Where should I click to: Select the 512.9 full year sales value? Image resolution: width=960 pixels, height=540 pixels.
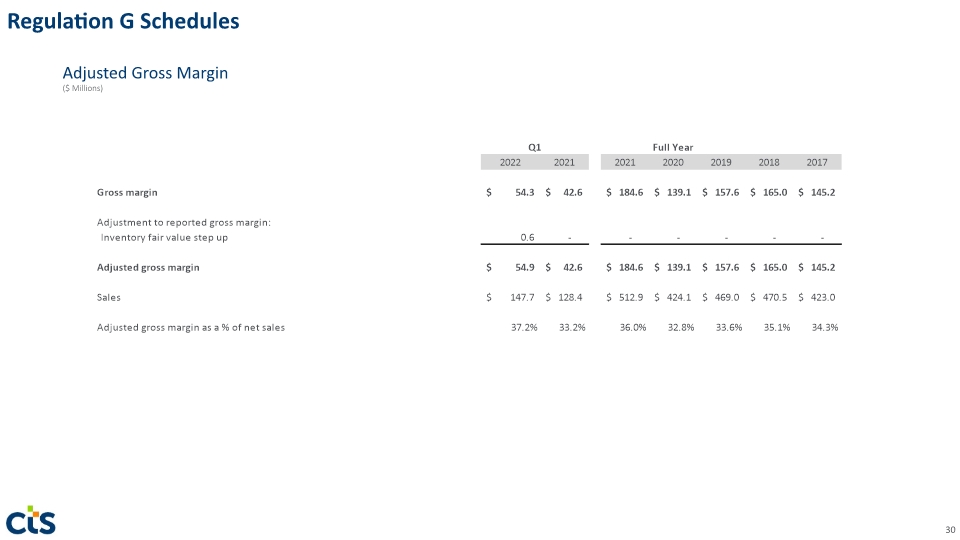(x=631, y=298)
